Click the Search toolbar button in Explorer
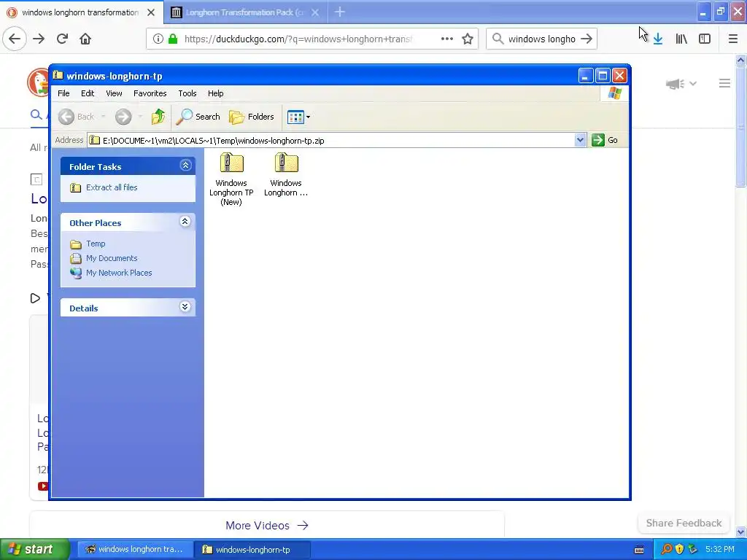This screenshot has width=747, height=560. 198,117
